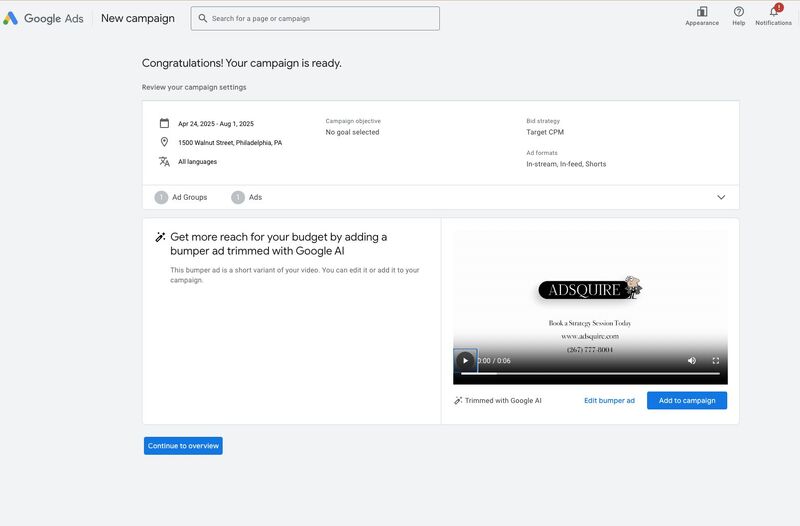This screenshot has height=526, width=800.
Task: Click the No goal selected text
Action: 353,132
